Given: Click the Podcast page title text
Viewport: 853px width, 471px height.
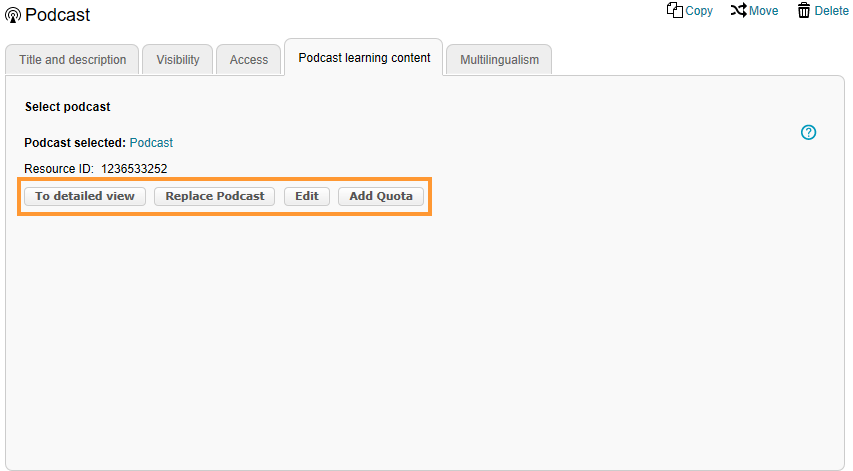Looking at the screenshot, I should point(57,15).
